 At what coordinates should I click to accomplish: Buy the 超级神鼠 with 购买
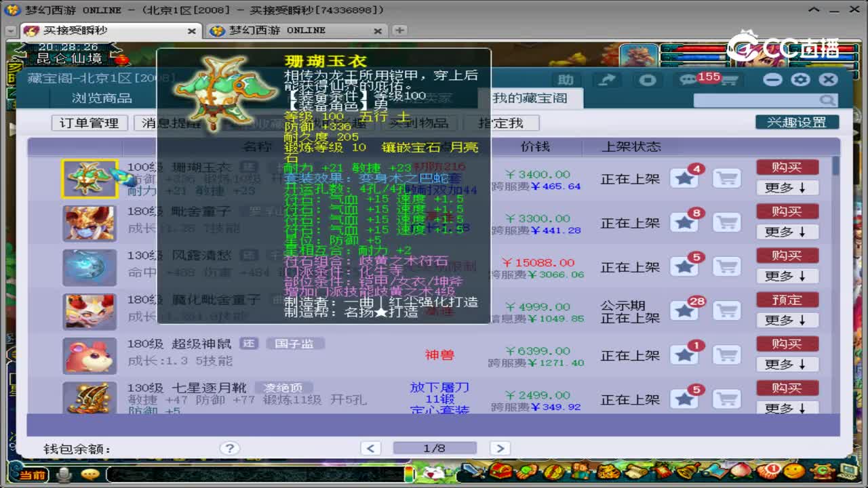pos(787,344)
